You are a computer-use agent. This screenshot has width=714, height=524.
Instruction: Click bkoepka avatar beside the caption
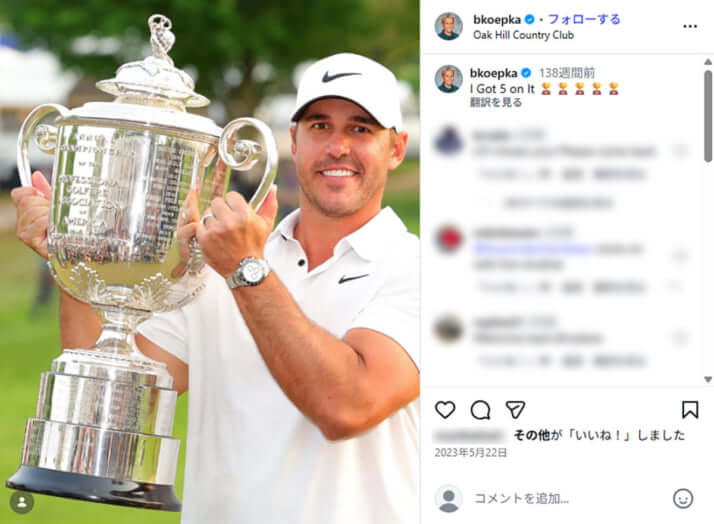coord(449,79)
